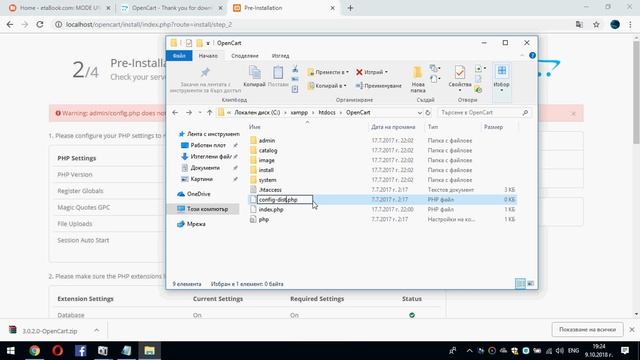
Task: Go forward in Explorer navigation
Action: pyautogui.click(x=189, y=112)
